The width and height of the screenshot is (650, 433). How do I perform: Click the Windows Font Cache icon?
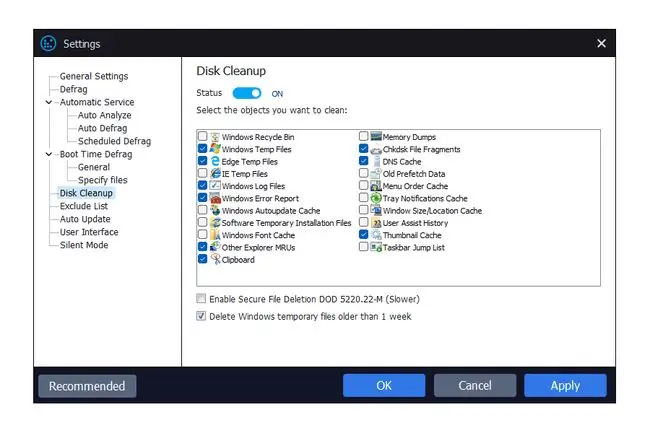[215, 235]
